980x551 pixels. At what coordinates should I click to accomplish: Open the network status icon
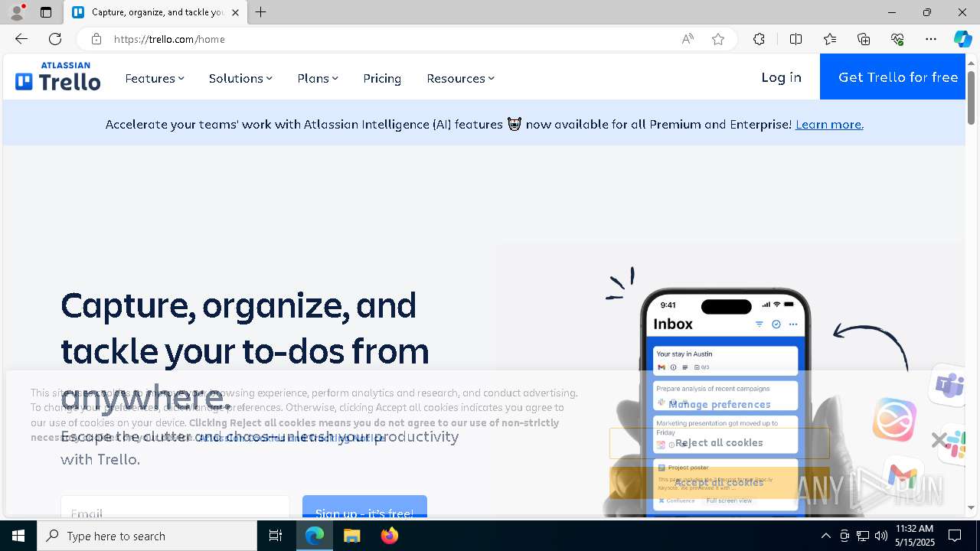click(863, 536)
